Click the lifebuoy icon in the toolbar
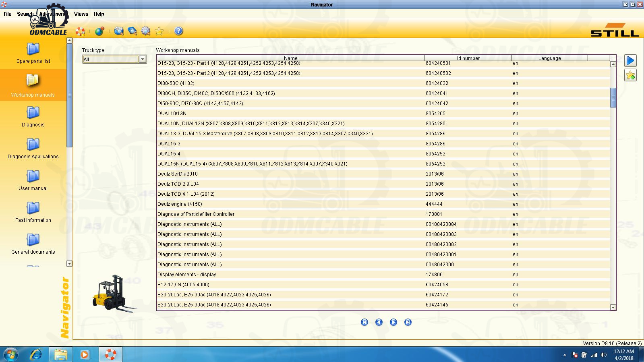The height and width of the screenshot is (362, 644). 80,31
